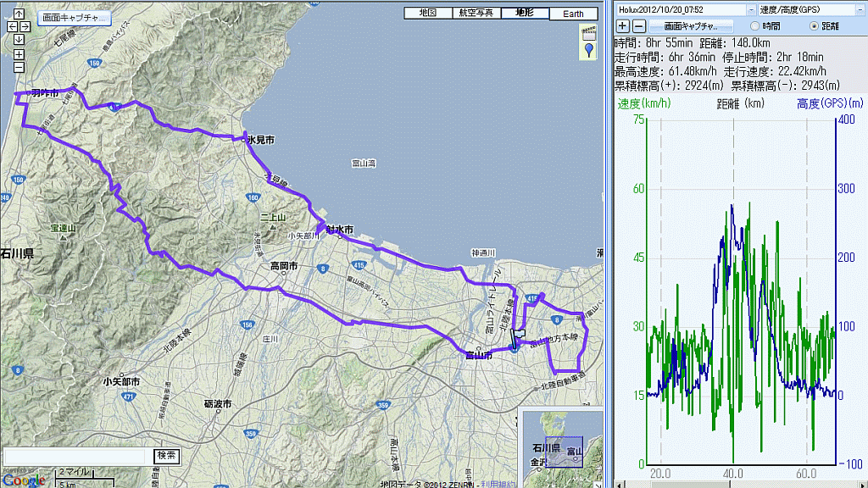Zoom out the graph with minus button

point(638,26)
